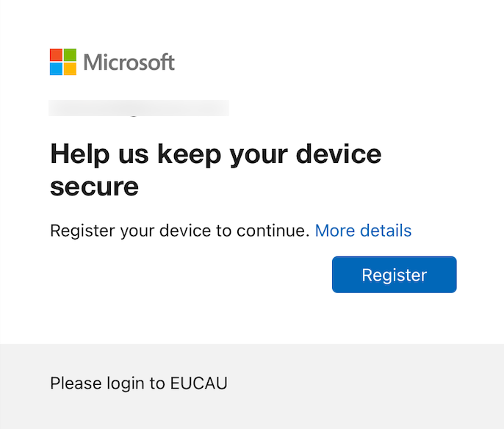Select the blurred account email bar
Image resolution: width=504 pixels, height=429 pixels.
[x=139, y=108]
